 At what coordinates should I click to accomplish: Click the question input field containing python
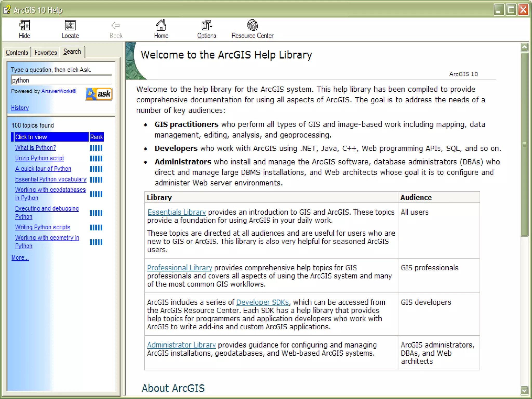click(61, 80)
